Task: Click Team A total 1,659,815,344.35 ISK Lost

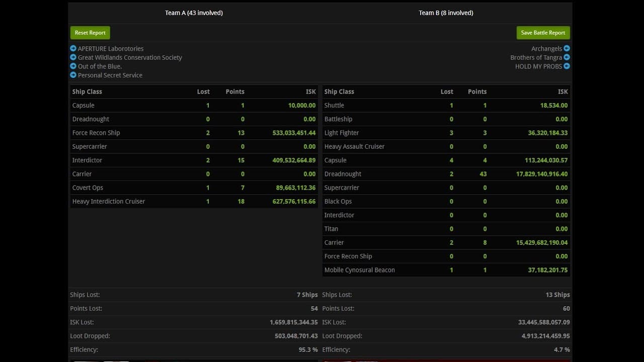Action: [294, 322]
